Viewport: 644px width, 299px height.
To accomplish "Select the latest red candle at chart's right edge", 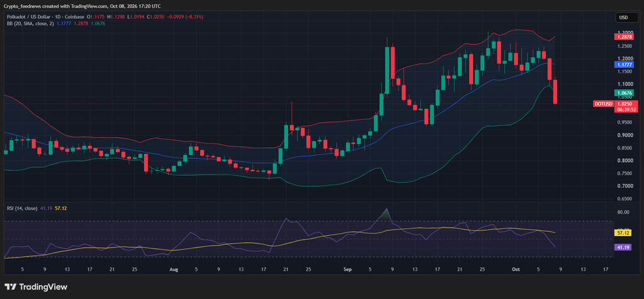I will click(x=555, y=90).
